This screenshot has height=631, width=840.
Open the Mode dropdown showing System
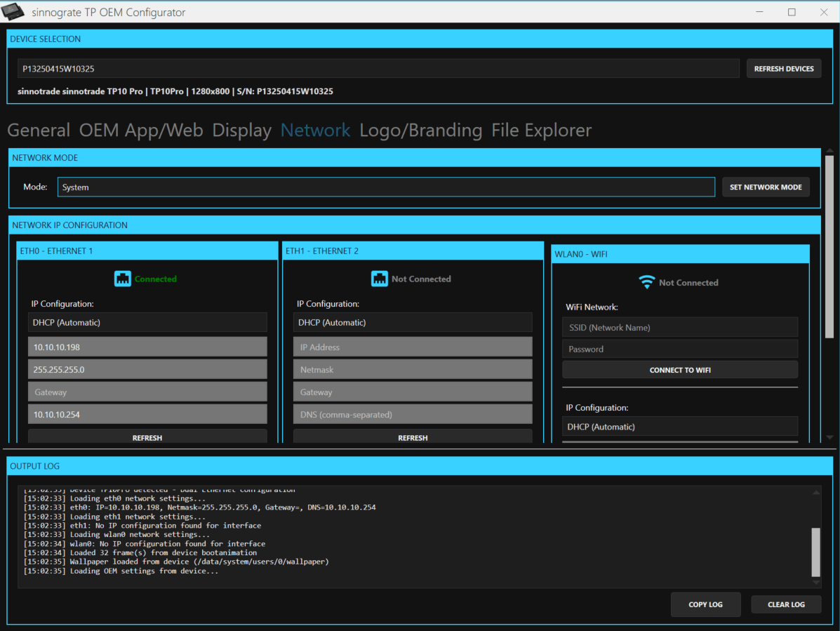(386, 187)
